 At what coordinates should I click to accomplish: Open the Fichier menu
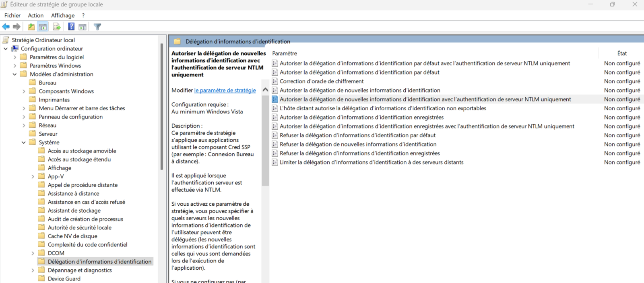click(12, 15)
